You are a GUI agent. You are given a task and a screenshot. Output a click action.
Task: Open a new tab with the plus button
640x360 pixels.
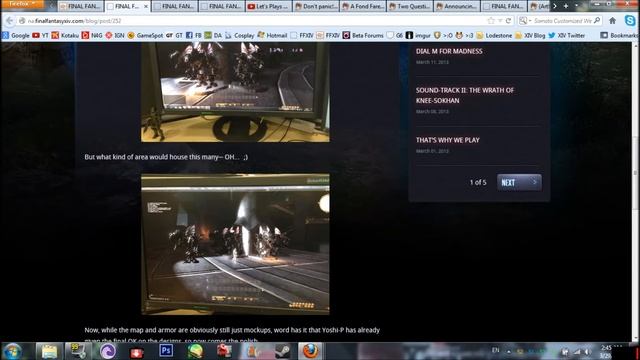(x=566, y=7)
